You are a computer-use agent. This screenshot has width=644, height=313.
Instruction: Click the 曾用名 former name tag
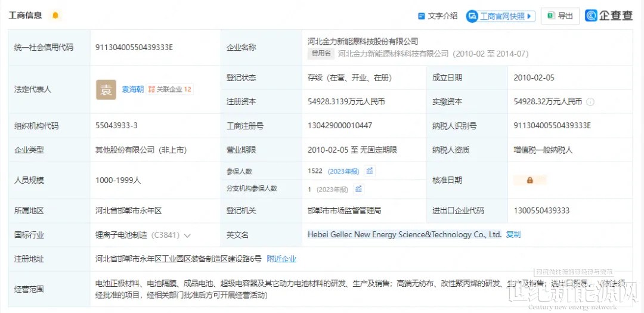pyautogui.click(x=321, y=54)
